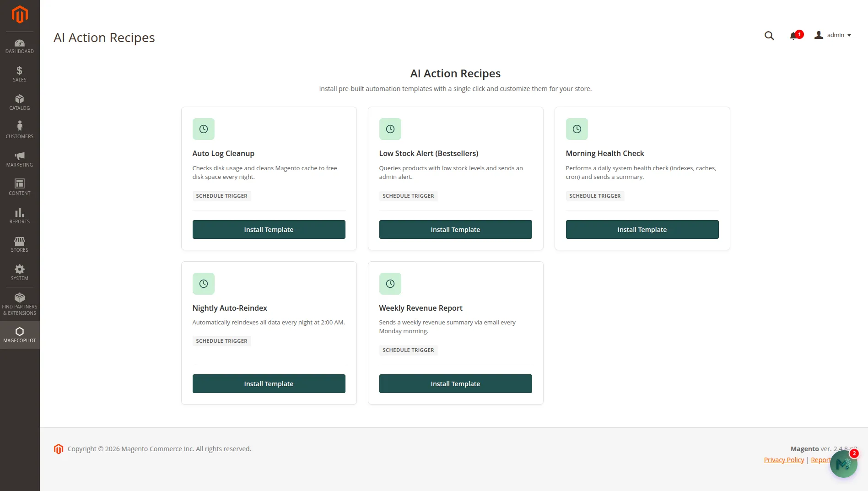Click the centered AI Action Recipes heading

pyautogui.click(x=455, y=74)
